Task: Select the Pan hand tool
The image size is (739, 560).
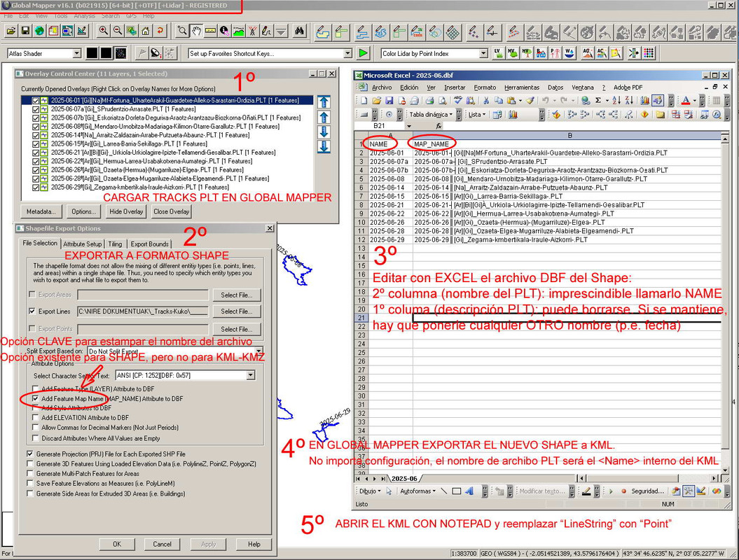Action: click(196, 31)
